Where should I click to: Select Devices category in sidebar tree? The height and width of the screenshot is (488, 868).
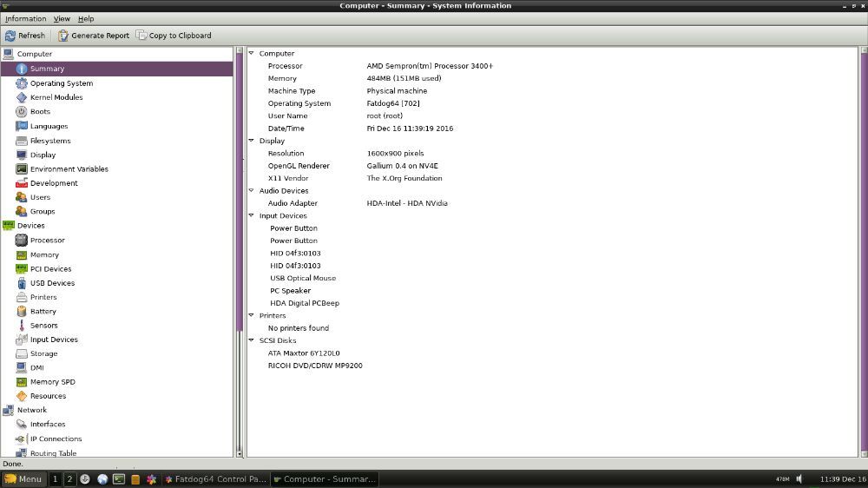click(x=30, y=226)
